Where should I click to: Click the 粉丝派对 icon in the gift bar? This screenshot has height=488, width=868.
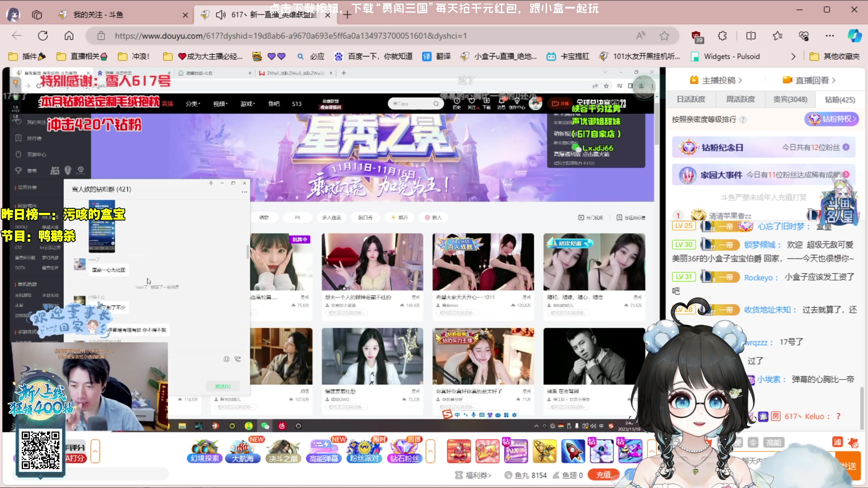pyautogui.click(x=364, y=451)
